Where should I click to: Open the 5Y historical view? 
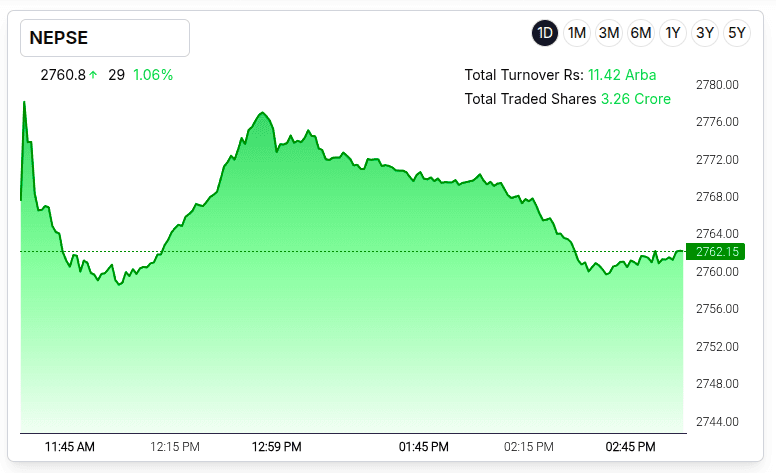(x=737, y=33)
